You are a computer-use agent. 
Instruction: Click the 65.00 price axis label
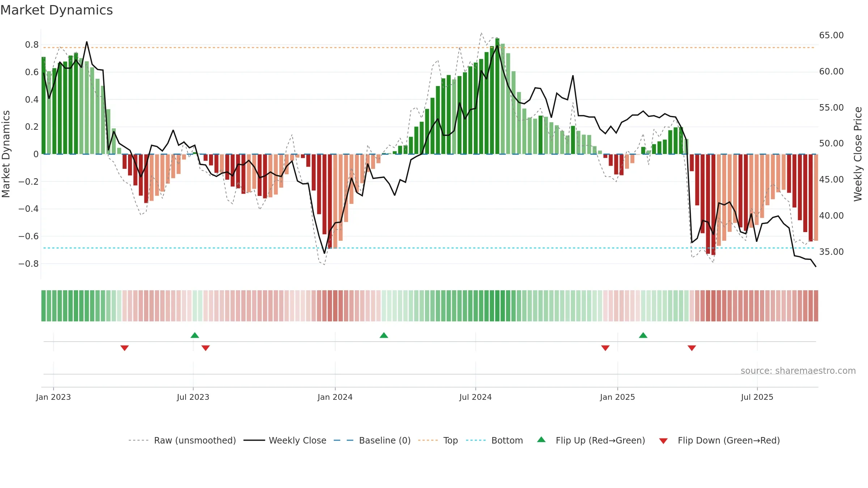(x=831, y=35)
